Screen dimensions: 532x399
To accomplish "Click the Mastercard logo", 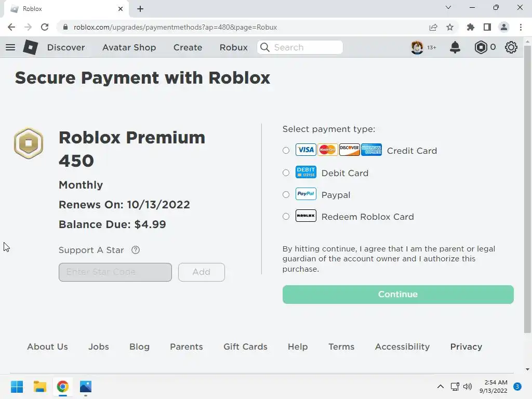I will pos(327,150).
